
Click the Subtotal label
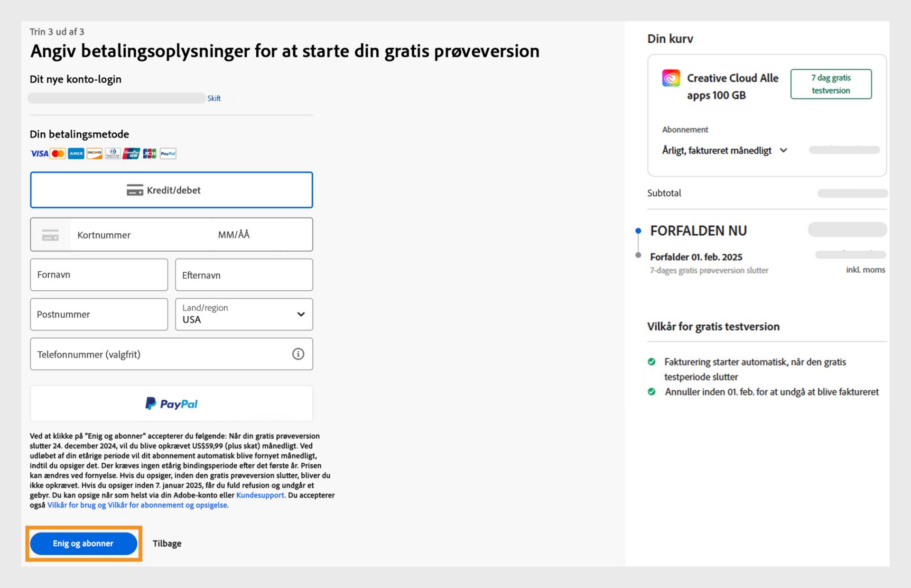tap(664, 193)
